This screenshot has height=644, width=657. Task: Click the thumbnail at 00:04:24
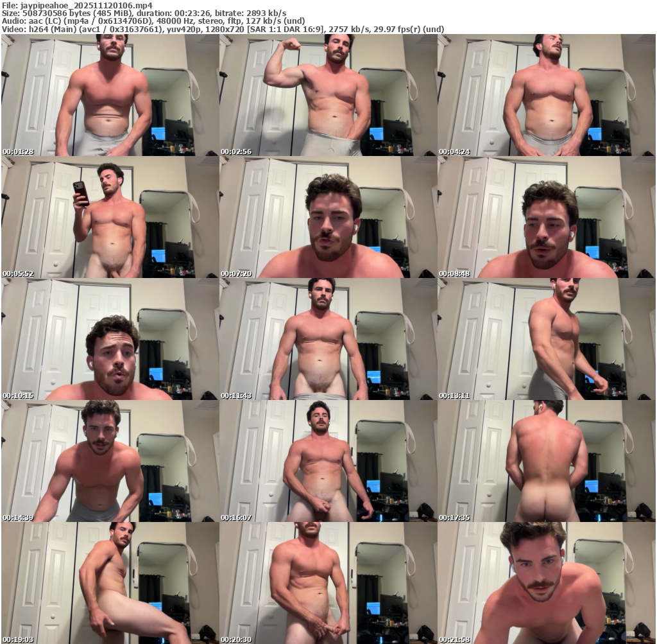click(x=546, y=95)
